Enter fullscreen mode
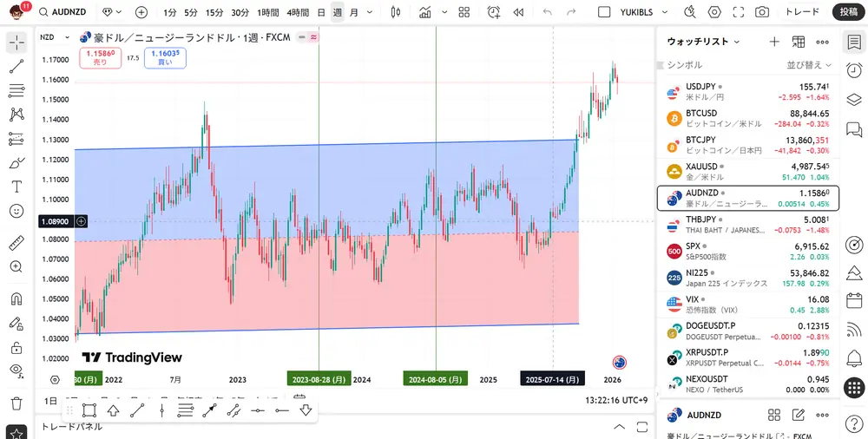The width and height of the screenshot is (868, 439). point(738,12)
